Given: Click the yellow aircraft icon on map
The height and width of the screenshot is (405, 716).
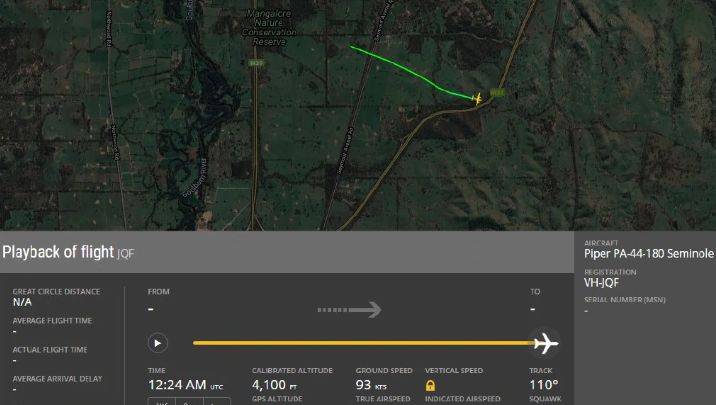Looking at the screenshot, I should [477, 98].
